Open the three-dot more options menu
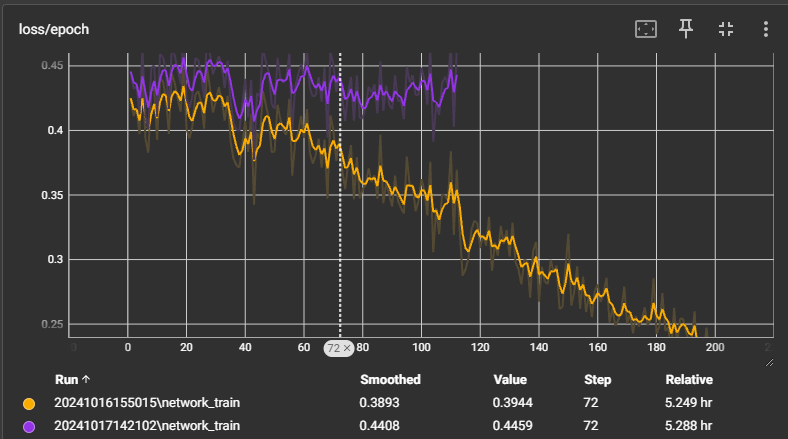This screenshot has height=439, width=788. (765, 29)
